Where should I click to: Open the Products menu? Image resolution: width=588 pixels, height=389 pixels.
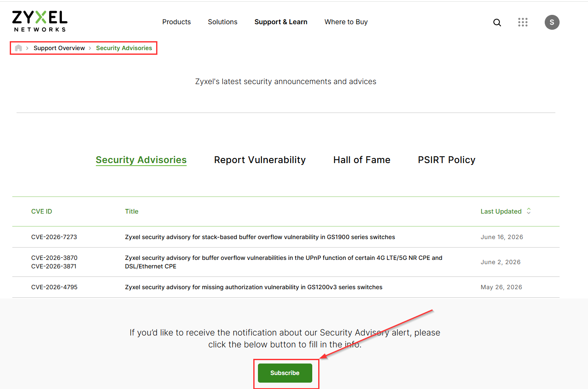[x=176, y=22]
